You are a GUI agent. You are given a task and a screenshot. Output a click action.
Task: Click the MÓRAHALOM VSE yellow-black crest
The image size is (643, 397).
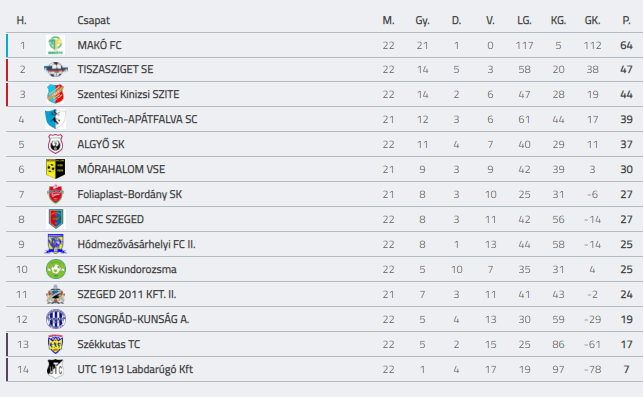55,169
